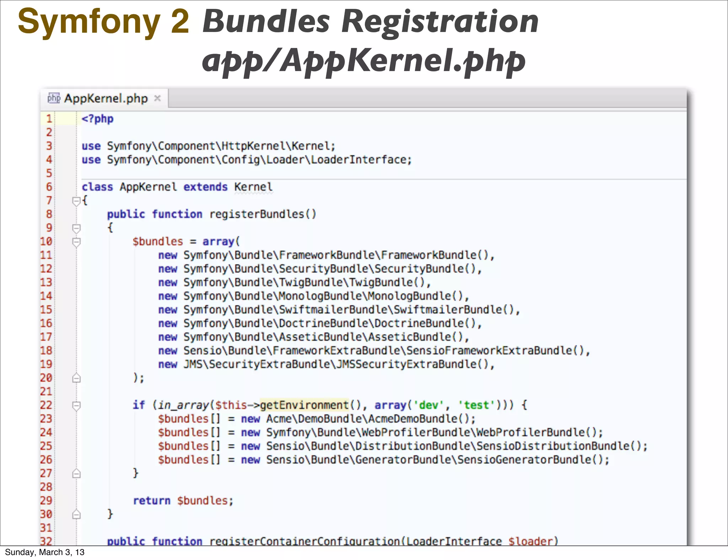The height and width of the screenshot is (560, 728).
Task: Click the php file icon on the tab
Action: point(54,98)
